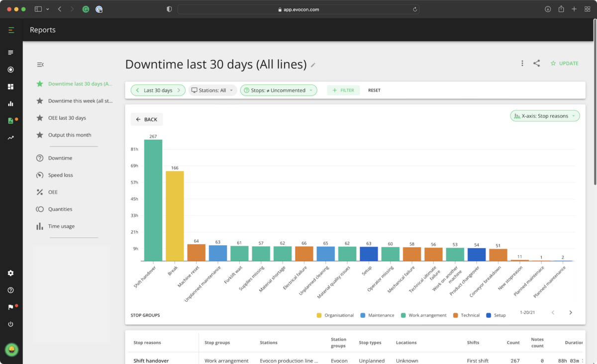The width and height of the screenshot is (597, 364).
Task: Unfavorite the Downtime last 30 days report star
Action: tap(40, 84)
